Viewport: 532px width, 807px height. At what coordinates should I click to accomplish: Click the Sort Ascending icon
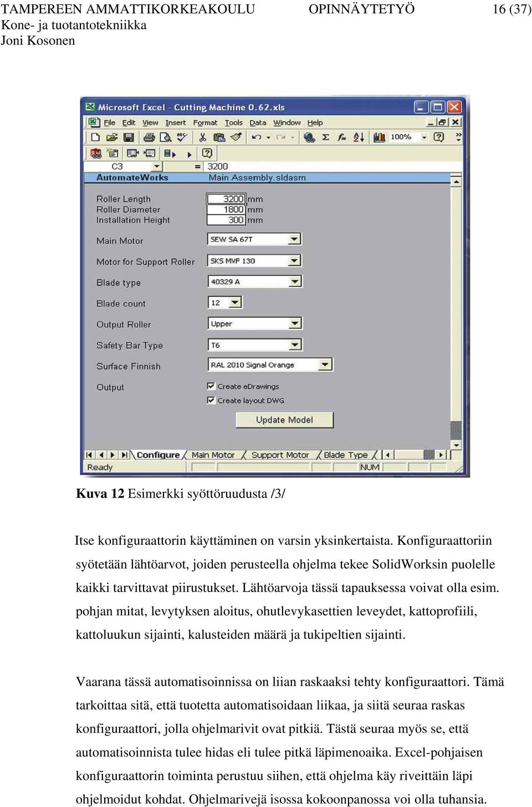[x=359, y=137]
